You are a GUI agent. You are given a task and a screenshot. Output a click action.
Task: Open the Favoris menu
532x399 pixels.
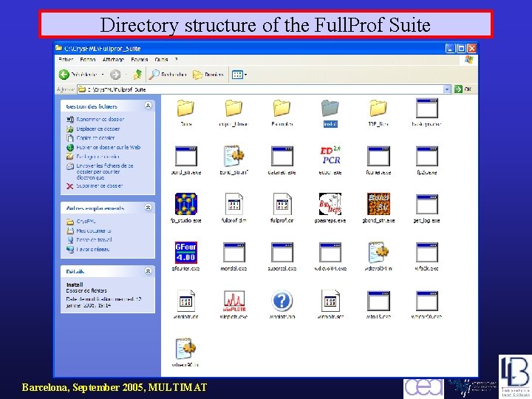pyautogui.click(x=140, y=59)
